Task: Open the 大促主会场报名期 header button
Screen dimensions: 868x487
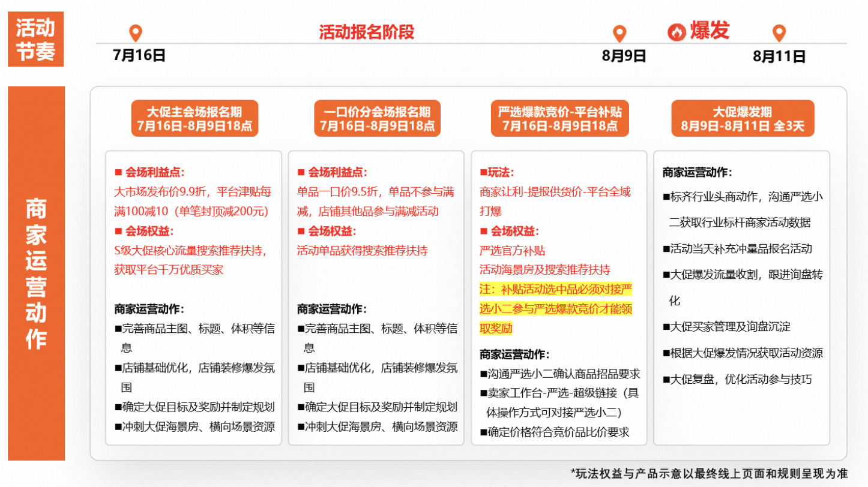Action: (x=195, y=118)
